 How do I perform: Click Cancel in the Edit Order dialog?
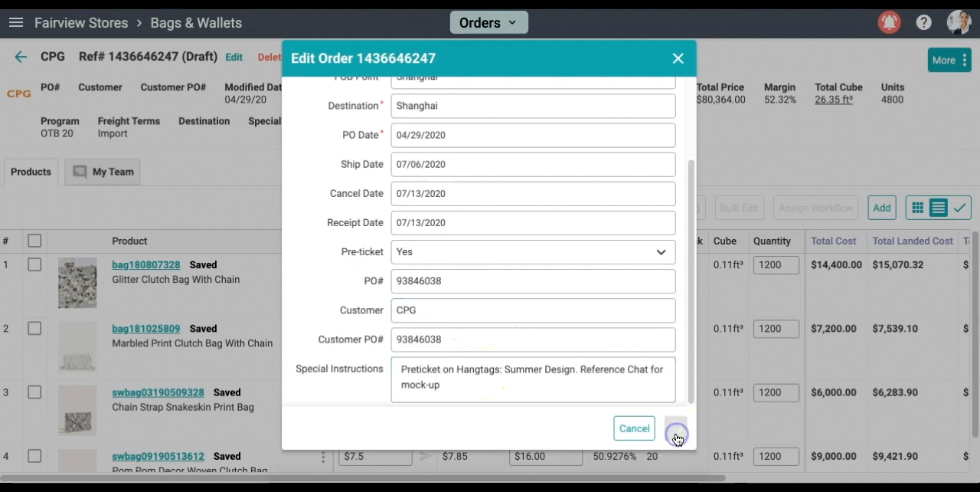[x=634, y=429]
